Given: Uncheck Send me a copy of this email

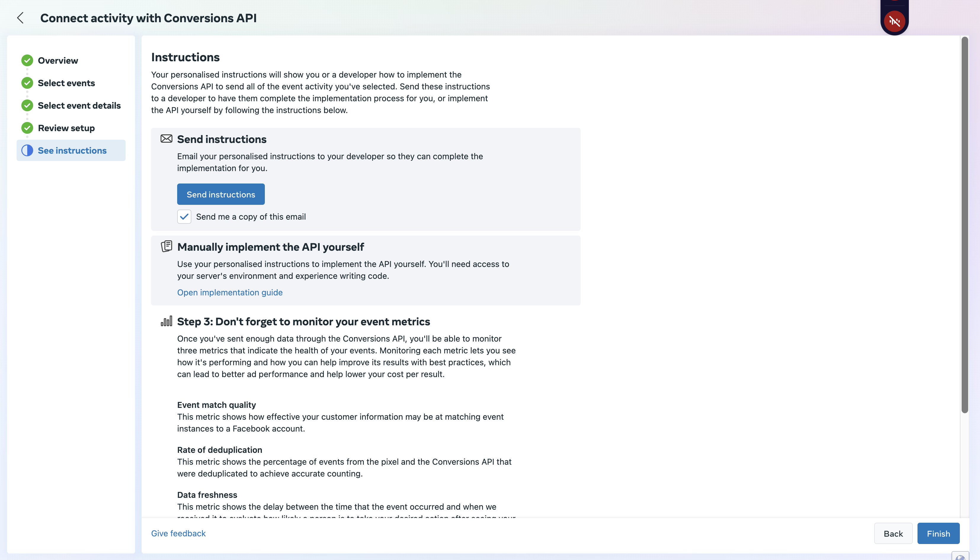Looking at the screenshot, I should (184, 217).
